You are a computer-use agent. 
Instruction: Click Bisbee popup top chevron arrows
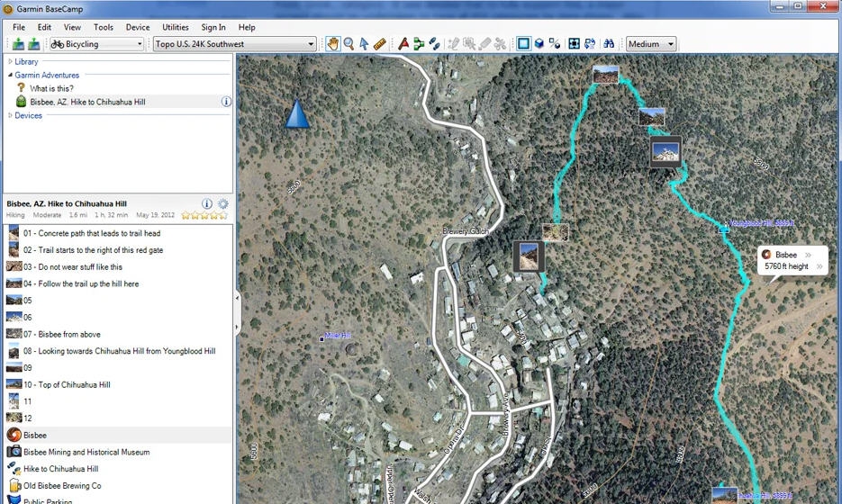[808, 255]
